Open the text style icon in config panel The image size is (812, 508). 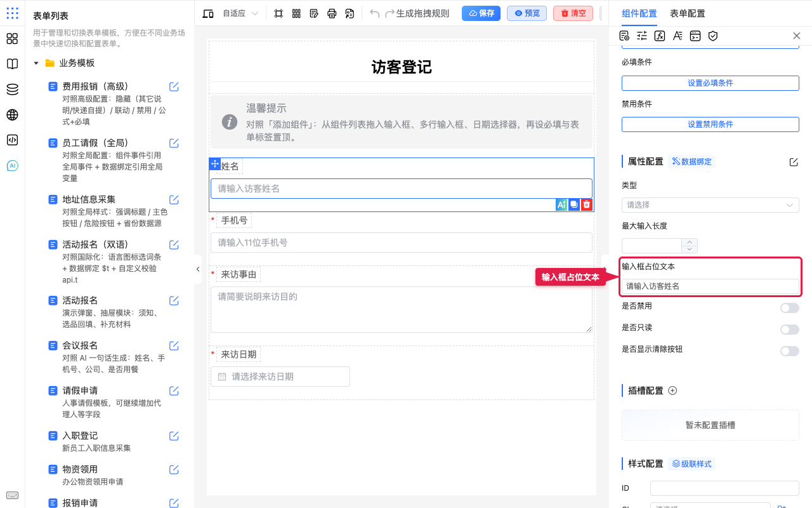pos(678,36)
